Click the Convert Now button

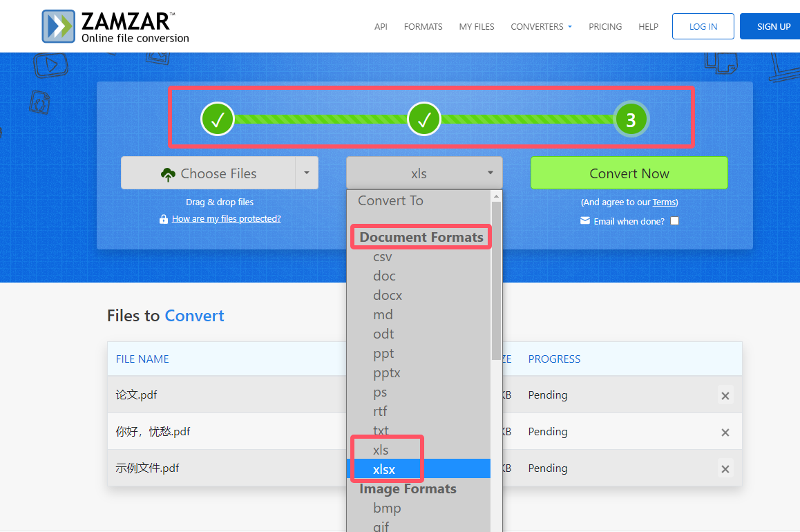tap(629, 173)
